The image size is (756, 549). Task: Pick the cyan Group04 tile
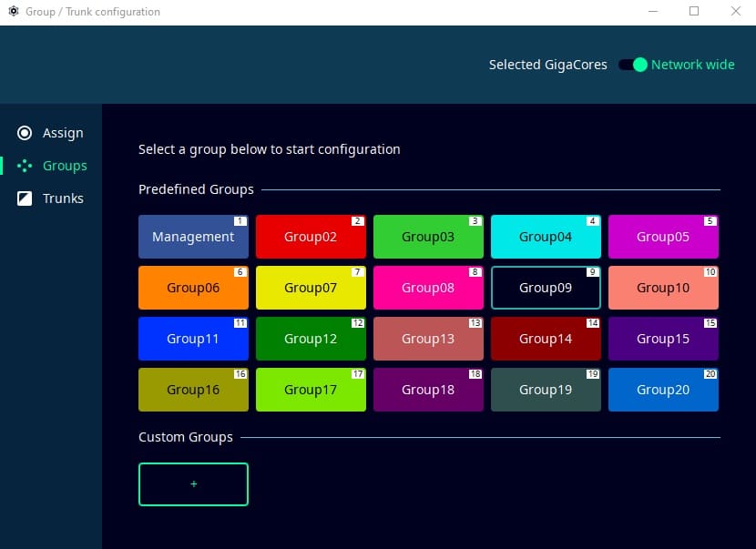coord(546,237)
